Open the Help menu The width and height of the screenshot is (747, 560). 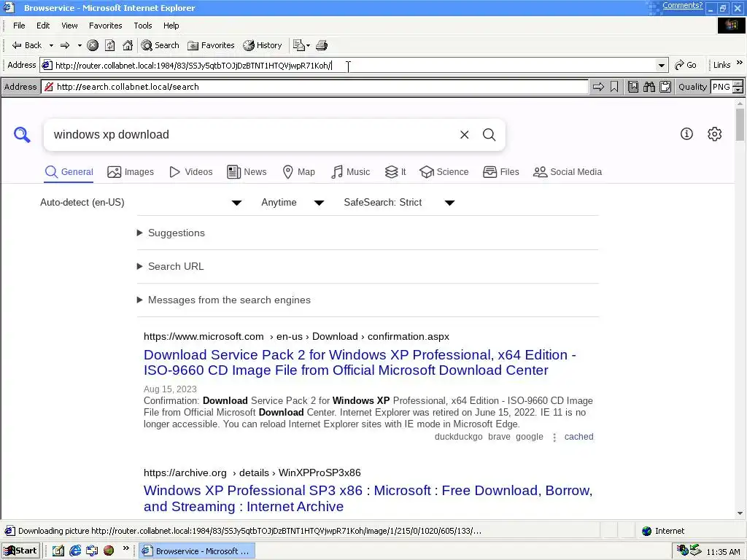pos(171,26)
